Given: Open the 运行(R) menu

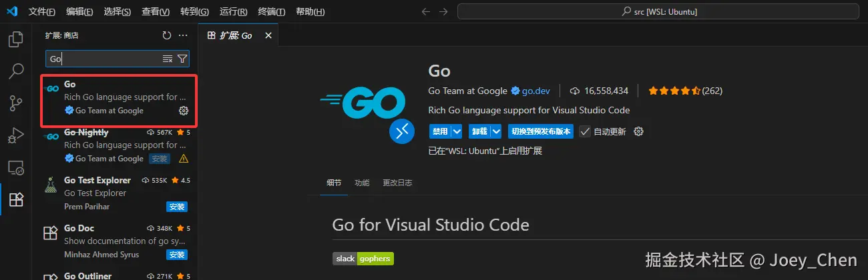Looking at the screenshot, I should [x=233, y=12].
